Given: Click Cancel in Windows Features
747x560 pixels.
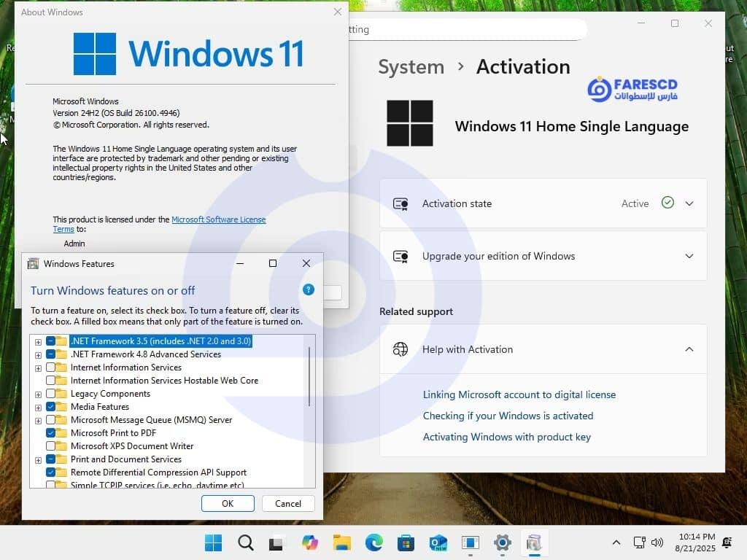Looking at the screenshot, I should coord(288,503).
